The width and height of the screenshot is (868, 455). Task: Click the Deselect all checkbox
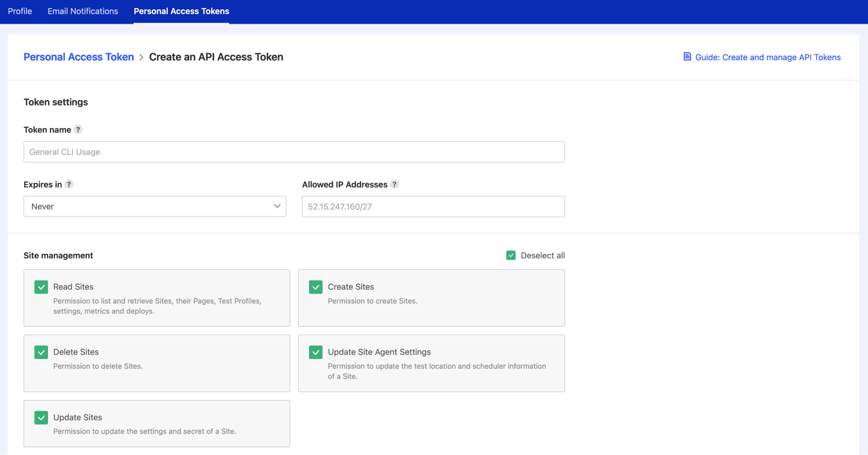(511, 255)
